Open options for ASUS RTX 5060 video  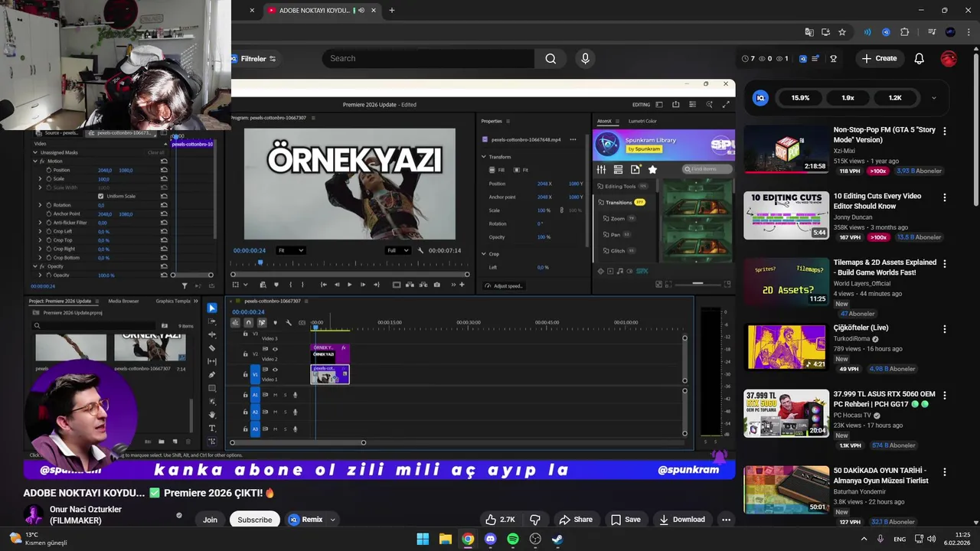[944, 396]
